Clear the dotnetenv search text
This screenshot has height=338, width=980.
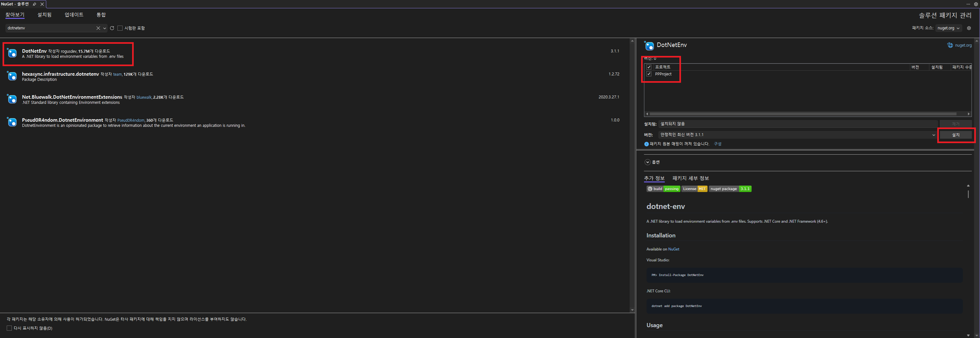click(98, 28)
